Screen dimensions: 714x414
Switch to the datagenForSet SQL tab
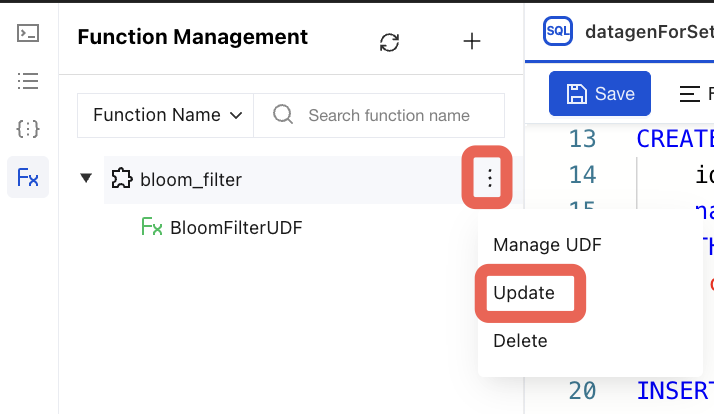[x=649, y=32]
